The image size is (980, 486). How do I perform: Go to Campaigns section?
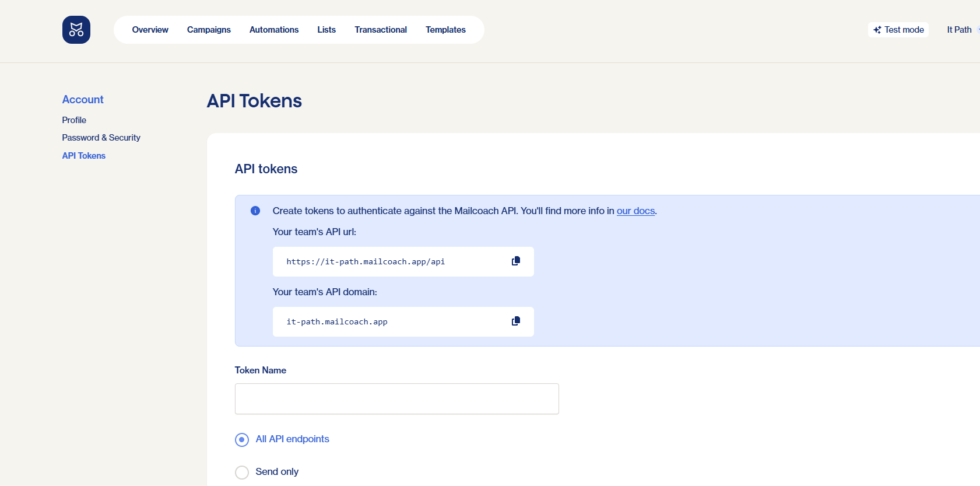click(209, 30)
